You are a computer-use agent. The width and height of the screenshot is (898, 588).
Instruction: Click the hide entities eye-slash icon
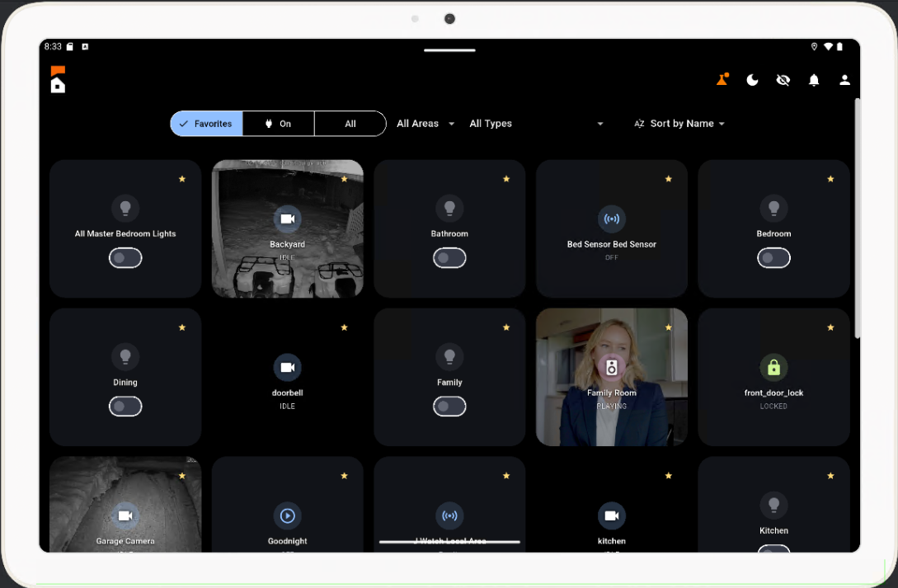pos(783,80)
